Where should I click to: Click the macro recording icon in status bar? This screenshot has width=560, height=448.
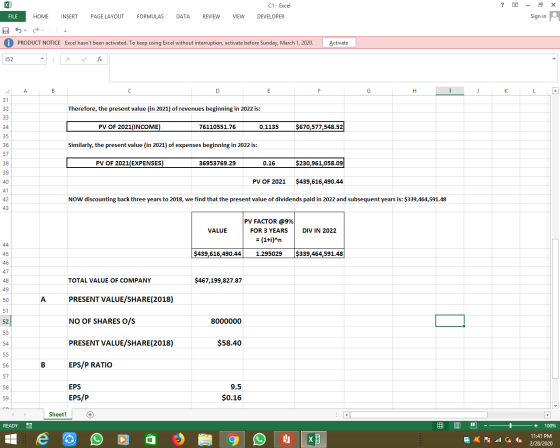(x=29, y=425)
